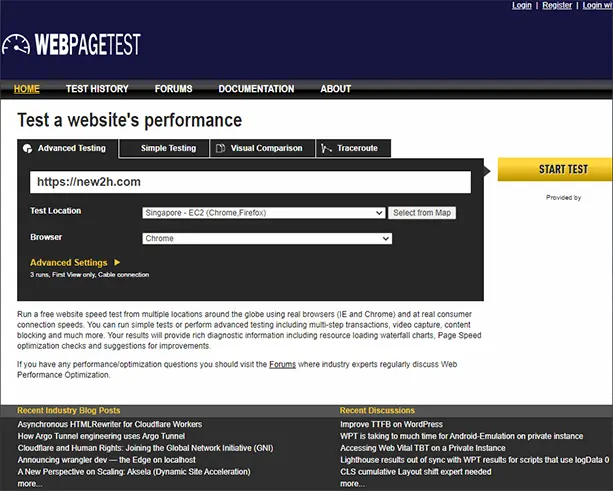The width and height of the screenshot is (613, 491).
Task: Go to HOME in navigation bar
Action: 27,89
